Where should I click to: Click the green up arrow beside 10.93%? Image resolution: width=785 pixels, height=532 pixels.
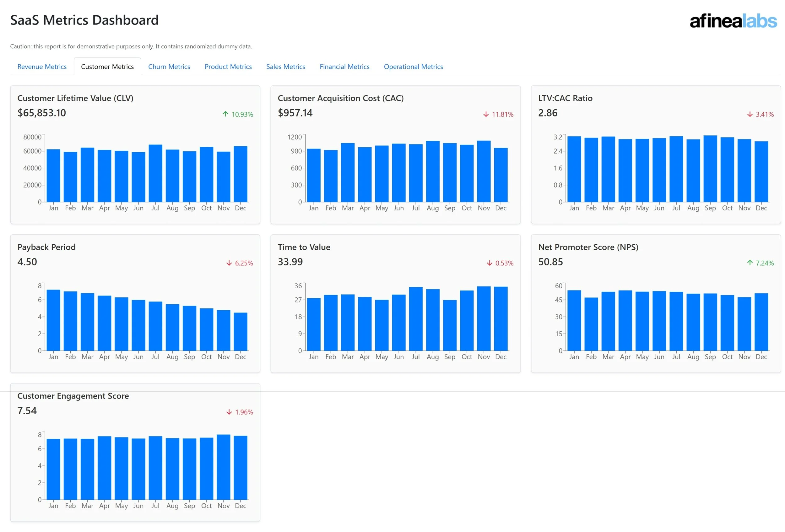click(x=225, y=114)
